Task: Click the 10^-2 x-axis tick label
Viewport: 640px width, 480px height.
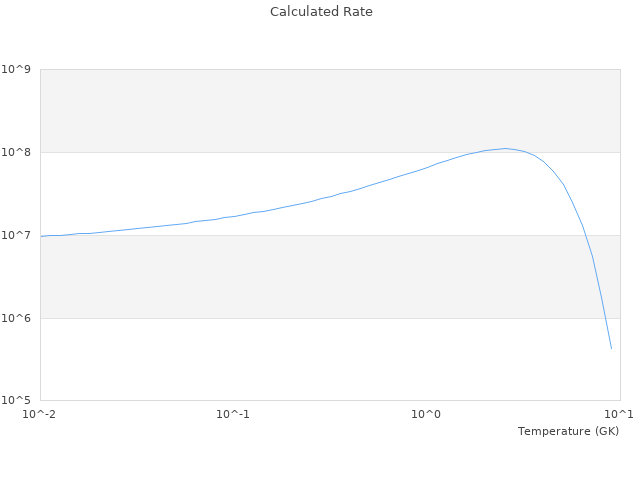Action: [40, 414]
